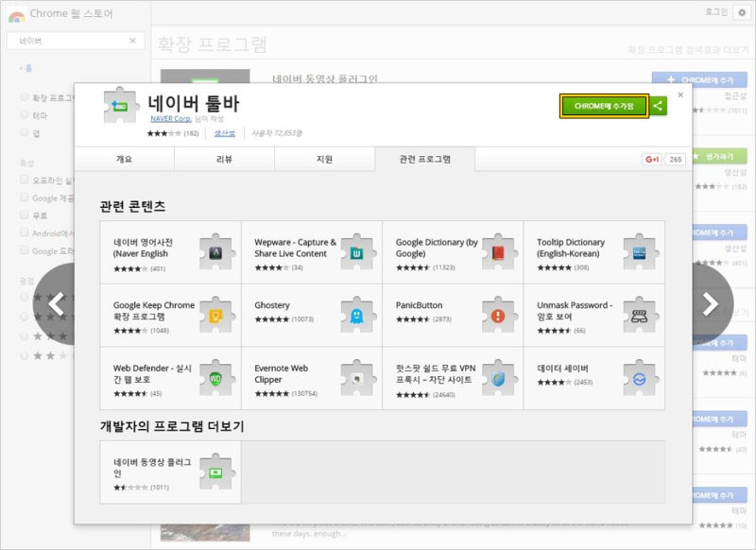Tick the Google 드라이브 checkbox
Viewport: 756px width, 550px height.
(x=25, y=250)
